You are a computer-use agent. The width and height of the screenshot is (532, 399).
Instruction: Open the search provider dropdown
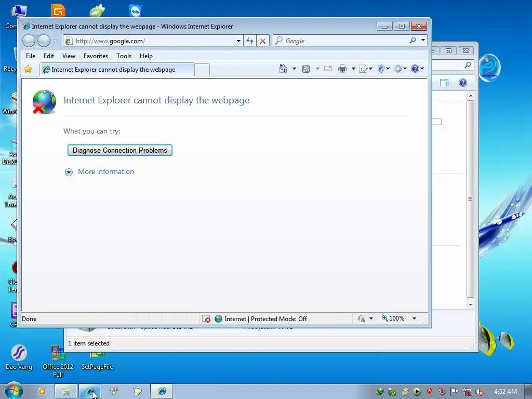coord(423,41)
